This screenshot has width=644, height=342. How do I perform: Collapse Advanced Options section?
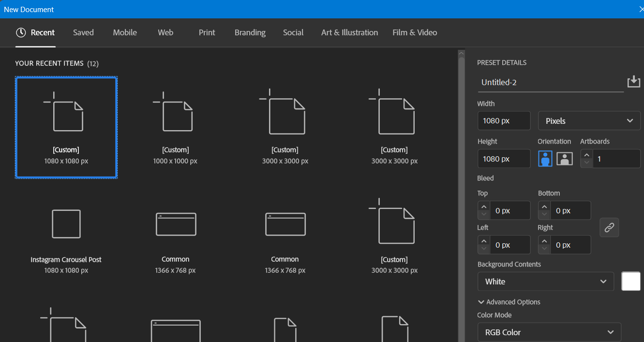point(509,302)
